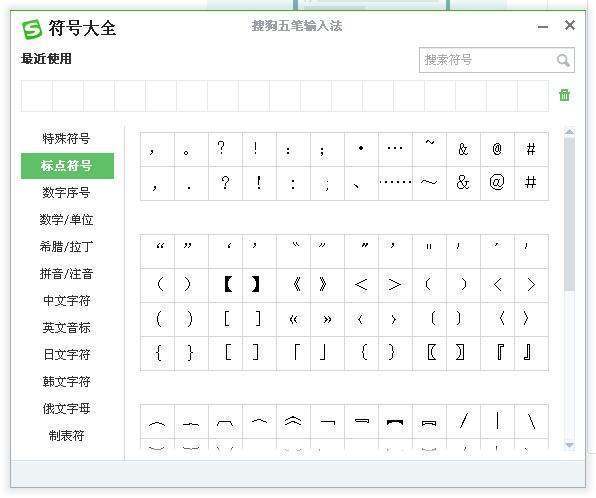Image resolution: width=596 pixels, height=498 pixels.
Task: Insert the left black lenticular bracket 【
Action: [225, 285]
